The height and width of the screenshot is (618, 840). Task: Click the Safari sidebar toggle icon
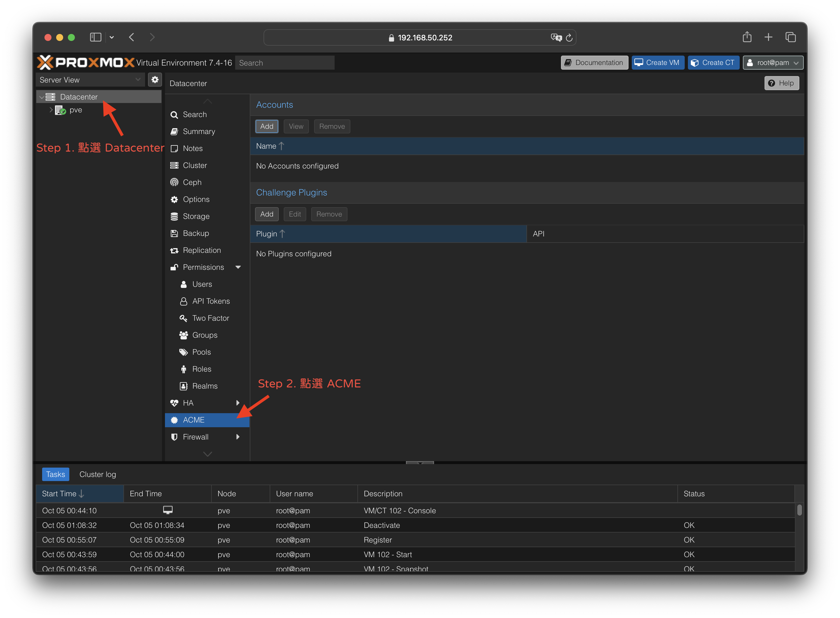(96, 37)
